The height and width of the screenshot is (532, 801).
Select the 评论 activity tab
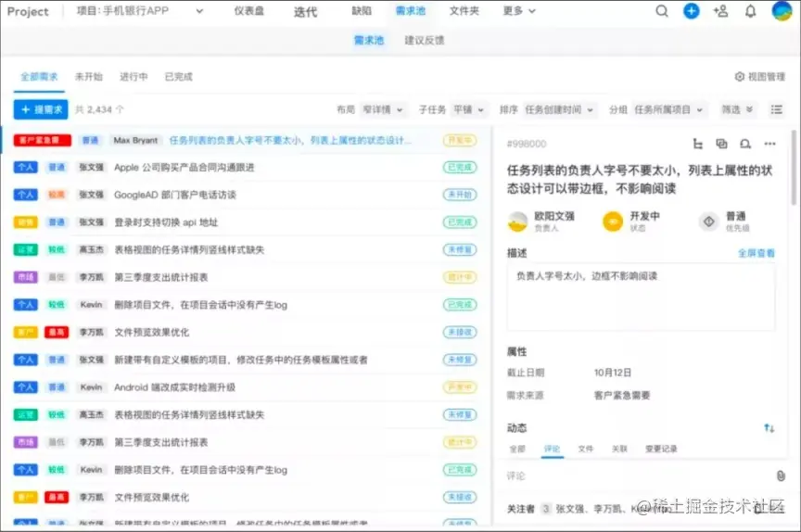point(552,449)
